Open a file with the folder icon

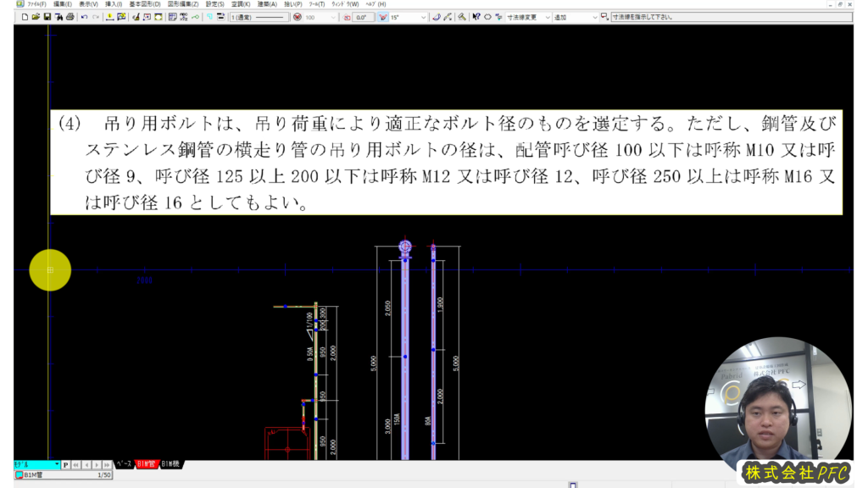[x=36, y=17]
